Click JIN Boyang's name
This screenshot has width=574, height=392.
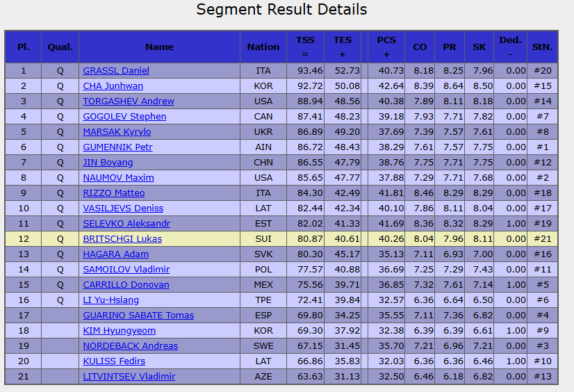click(108, 163)
